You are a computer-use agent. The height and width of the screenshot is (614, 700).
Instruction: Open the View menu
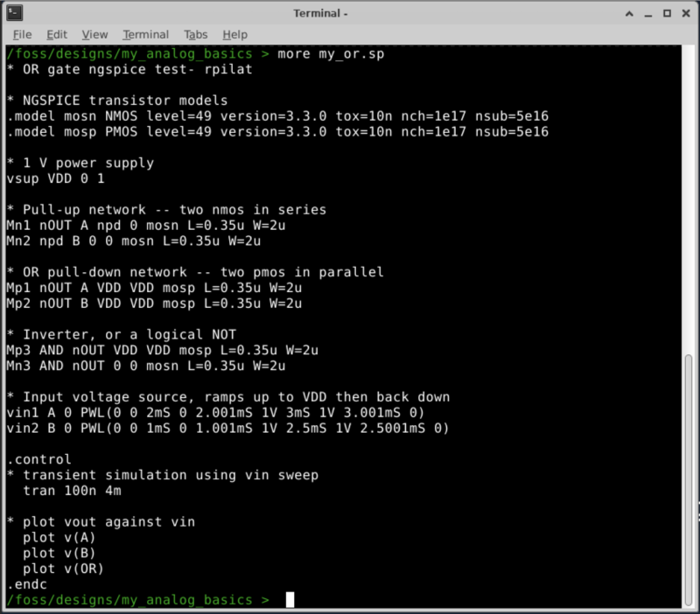[x=94, y=34]
